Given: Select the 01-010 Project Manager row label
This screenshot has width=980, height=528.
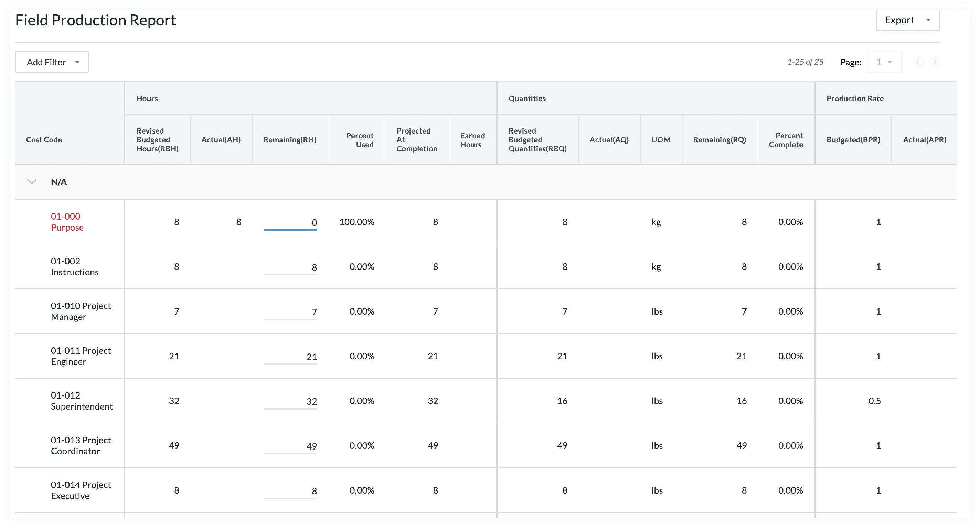Looking at the screenshot, I should point(81,311).
